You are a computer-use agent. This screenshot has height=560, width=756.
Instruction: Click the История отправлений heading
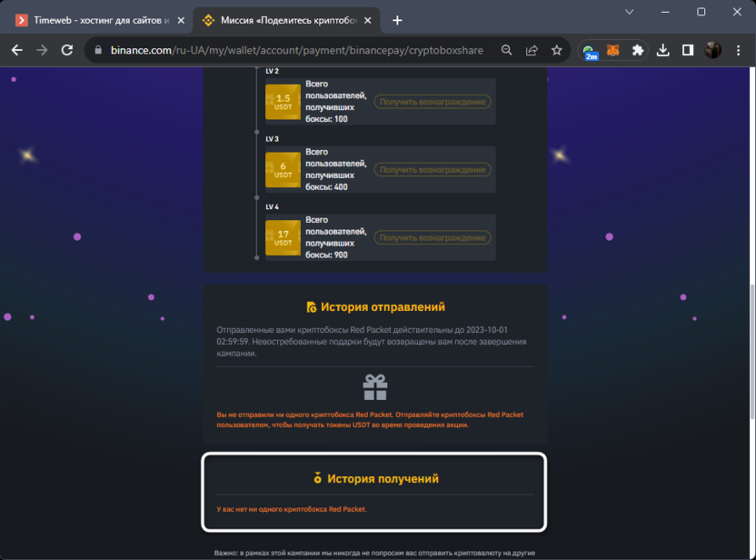[383, 306]
